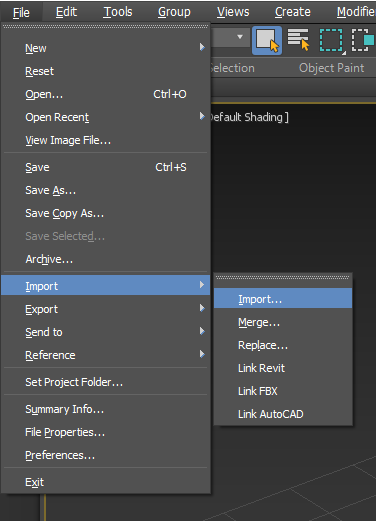The height and width of the screenshot is (521, 376).
Task: Select the Select Object tool icon
Action: coord(267,40)
